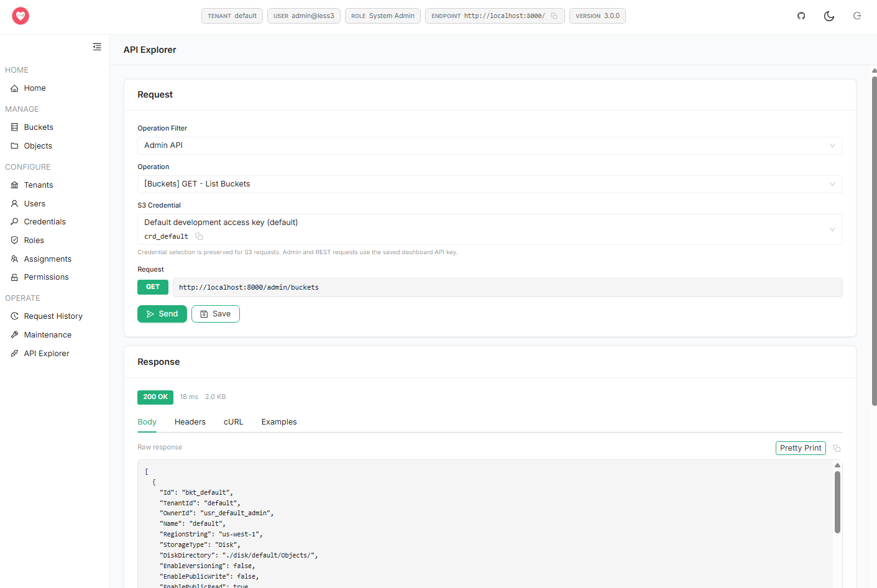Image resolution: width=877 pixels, height=588 pixels.
Task: Click the Roles shield icon
Action: (14, 240)
